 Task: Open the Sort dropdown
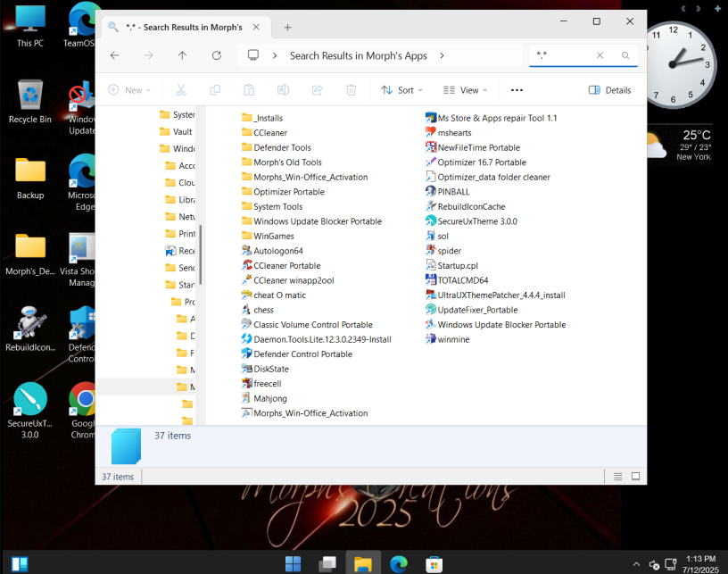tap(401, 90)
